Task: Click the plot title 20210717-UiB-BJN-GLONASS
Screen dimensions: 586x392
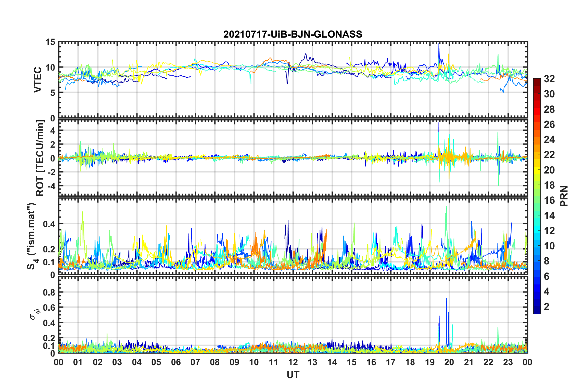Action: (x=293, y=34)
